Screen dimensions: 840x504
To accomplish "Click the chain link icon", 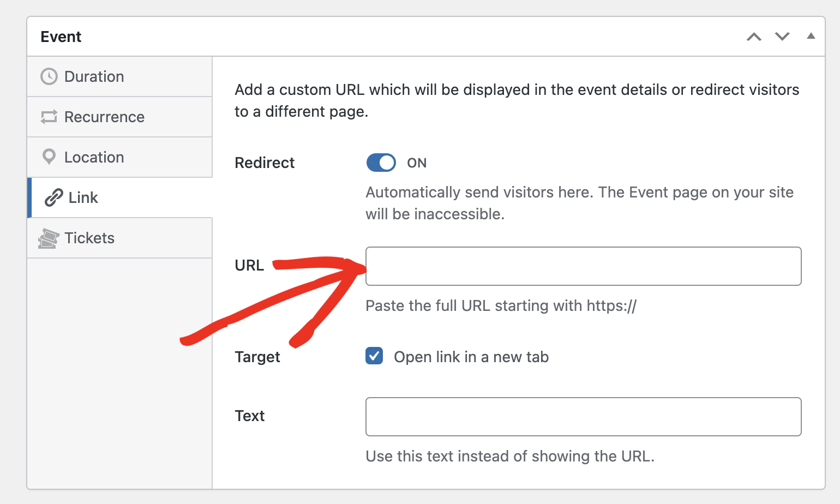I will [x=53, y=197].
